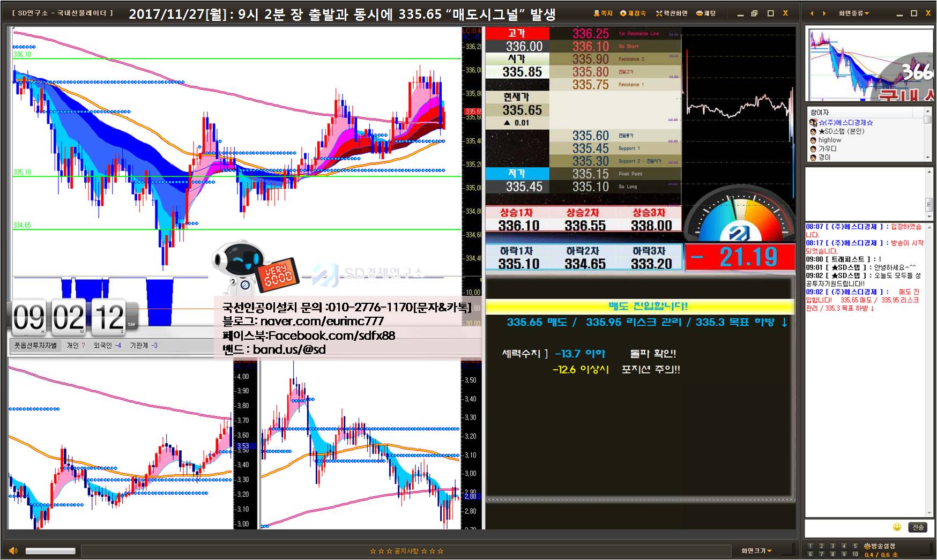
Task: Select preset button 2
Action: click(x=822, y=546)
